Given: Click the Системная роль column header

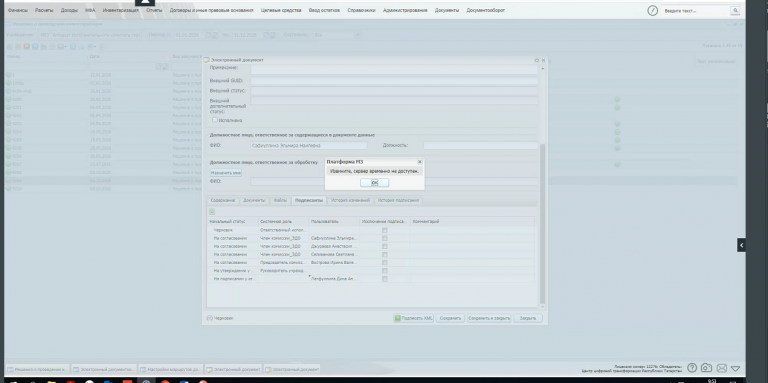Looking at the screenshot, I should 284,221.
